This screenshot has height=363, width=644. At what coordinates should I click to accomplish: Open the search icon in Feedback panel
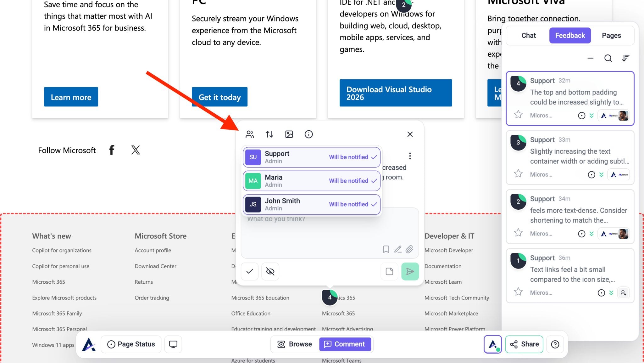pyautogui.click(x=608, y=58)
